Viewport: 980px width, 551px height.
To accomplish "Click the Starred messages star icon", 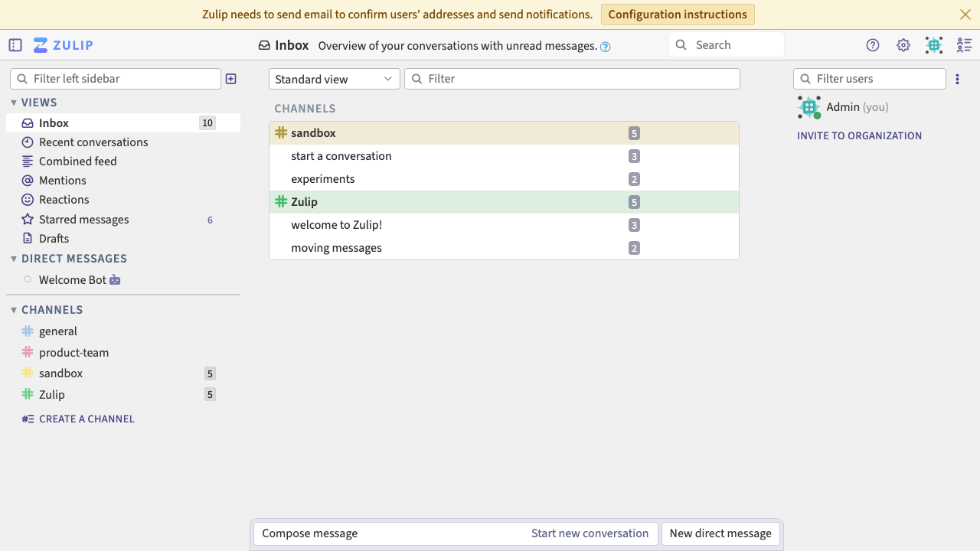I will tap(28, 220).
